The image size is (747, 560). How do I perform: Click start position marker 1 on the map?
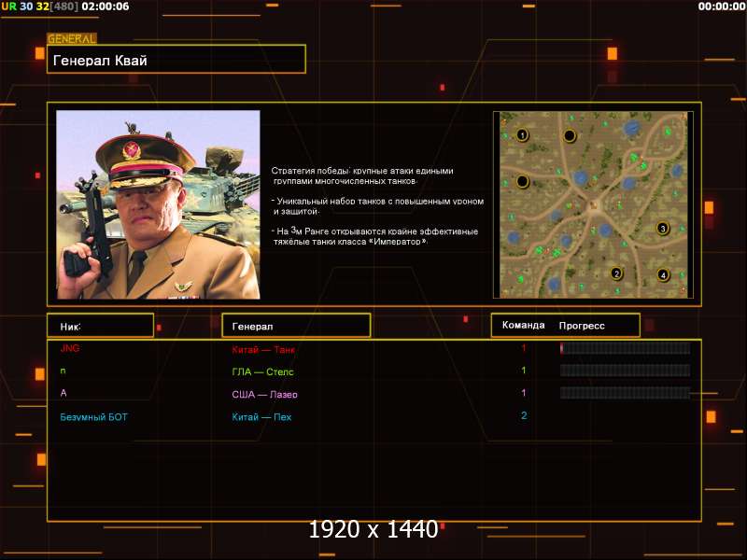(522, 135)
